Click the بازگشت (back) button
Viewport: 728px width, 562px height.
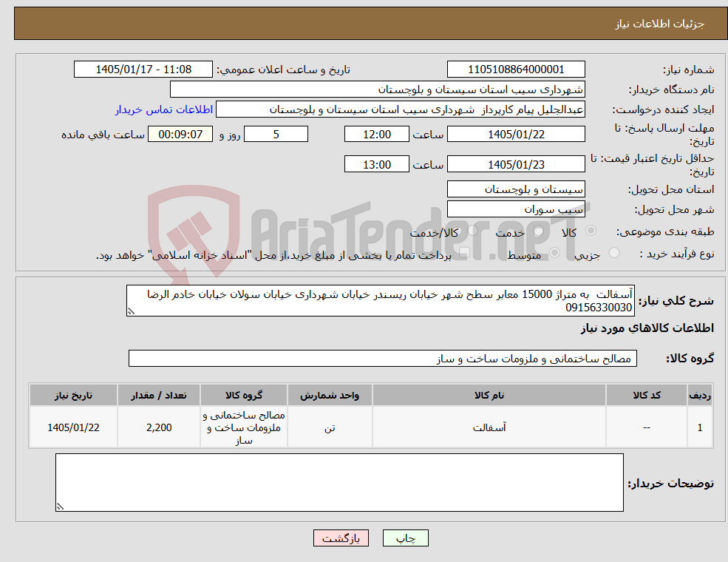341,538
